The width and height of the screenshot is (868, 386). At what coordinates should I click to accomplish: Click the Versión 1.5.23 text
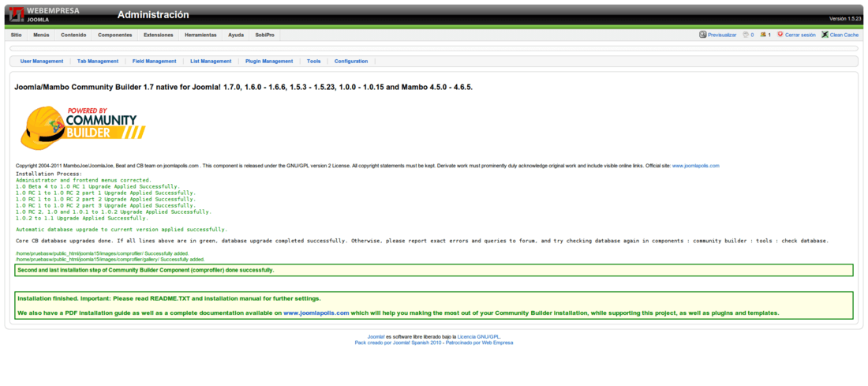pyautogui.click(x=845, y=19)
